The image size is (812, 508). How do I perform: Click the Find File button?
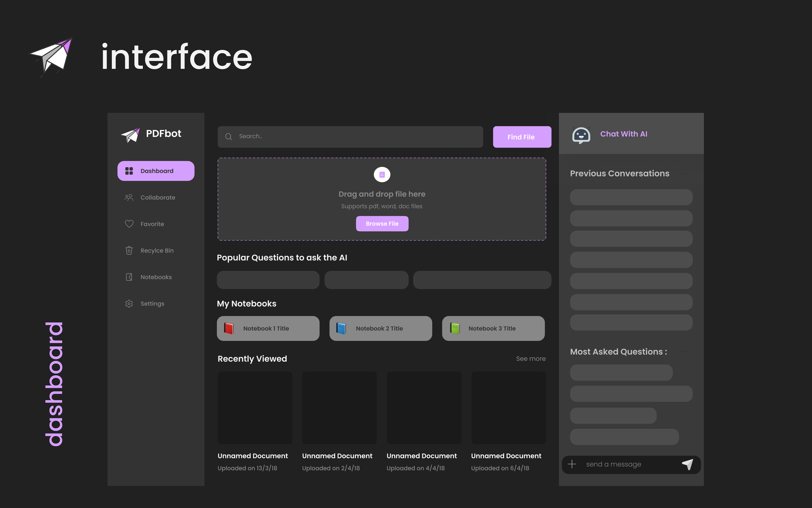522,137
